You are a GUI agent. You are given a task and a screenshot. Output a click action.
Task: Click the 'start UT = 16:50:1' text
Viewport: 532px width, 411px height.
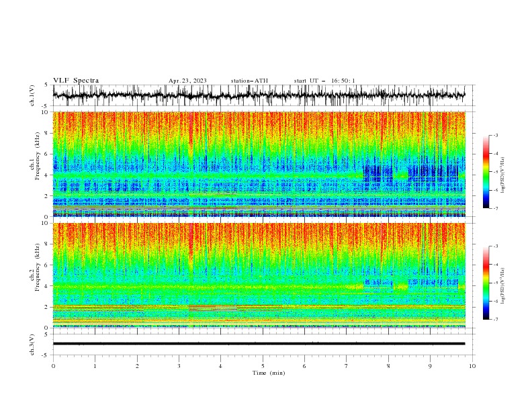(324, 81)
